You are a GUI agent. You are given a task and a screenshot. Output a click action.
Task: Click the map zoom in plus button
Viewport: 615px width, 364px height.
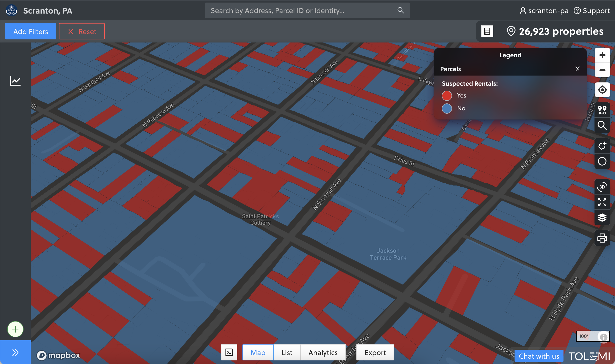pyautogui.click(x=602, y=55)
